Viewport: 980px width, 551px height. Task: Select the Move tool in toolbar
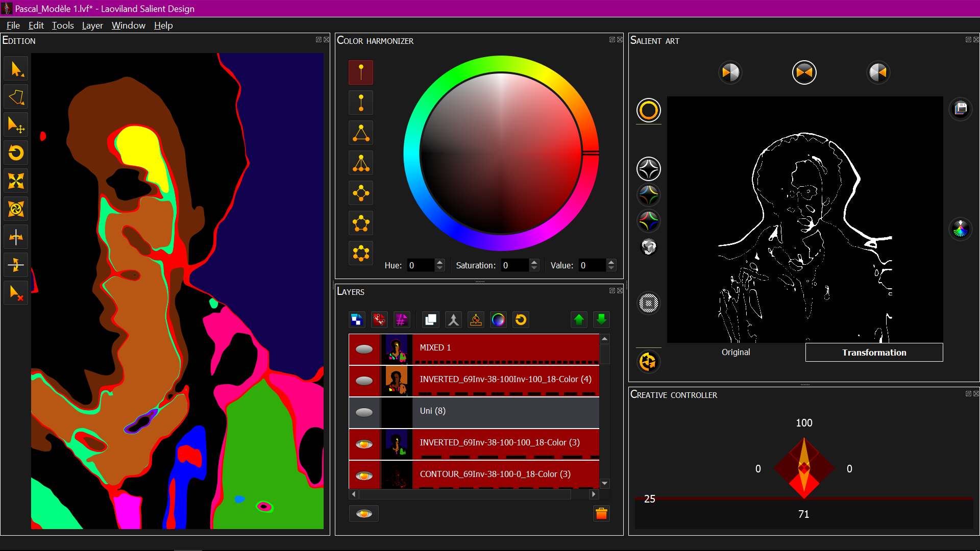(17, 126)
